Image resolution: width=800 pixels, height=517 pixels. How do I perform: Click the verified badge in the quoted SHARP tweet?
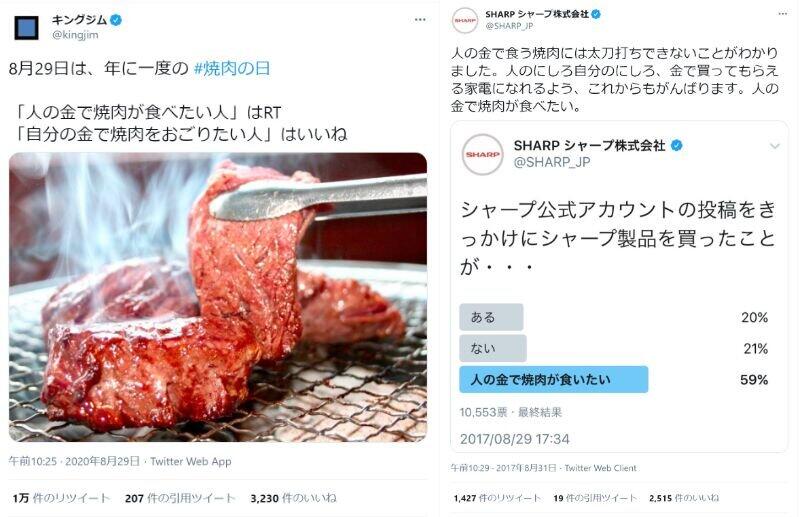(676, 145)
